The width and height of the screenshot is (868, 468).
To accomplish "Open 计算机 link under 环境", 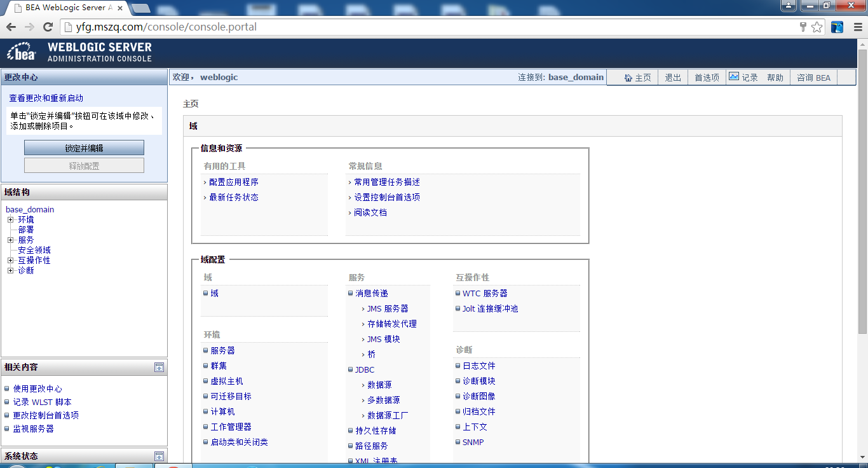I will tap(223, 411).
